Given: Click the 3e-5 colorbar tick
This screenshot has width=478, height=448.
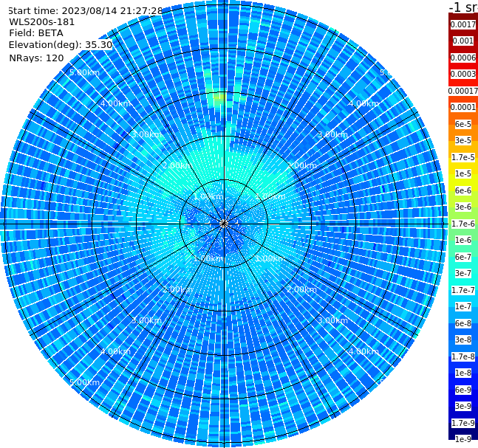Looking at the screenshot, I should click(462, 140).
